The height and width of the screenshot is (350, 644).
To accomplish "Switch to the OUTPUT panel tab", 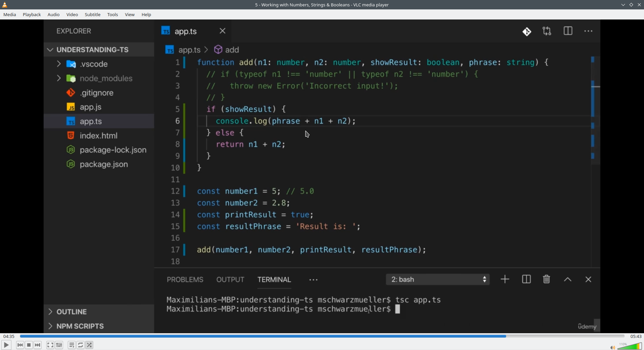I will coord(230,279).
